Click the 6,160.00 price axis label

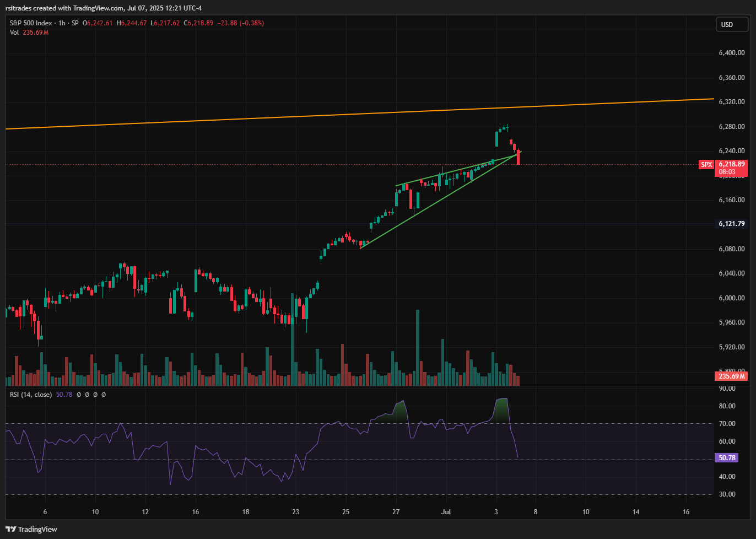[732, 200]
